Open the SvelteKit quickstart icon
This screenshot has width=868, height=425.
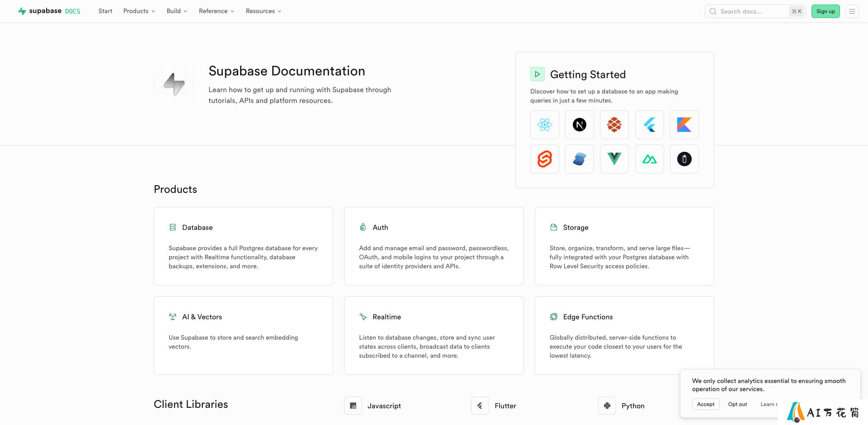[545, 159]
